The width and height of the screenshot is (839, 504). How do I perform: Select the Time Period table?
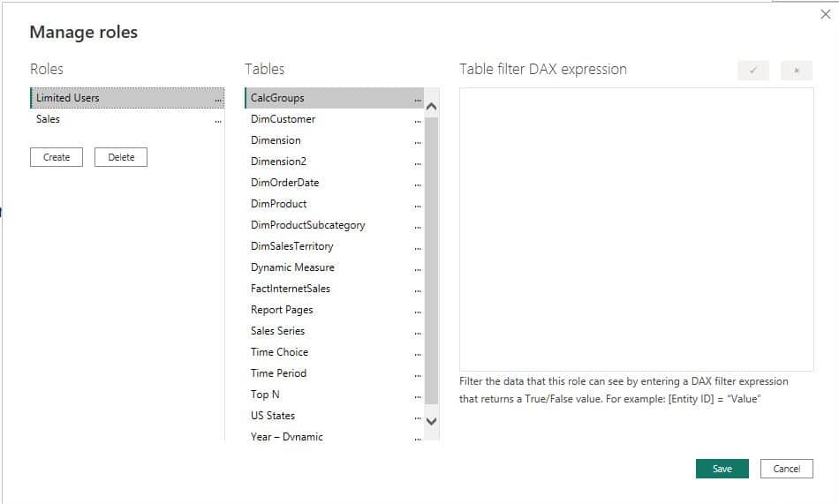point(334,373)
